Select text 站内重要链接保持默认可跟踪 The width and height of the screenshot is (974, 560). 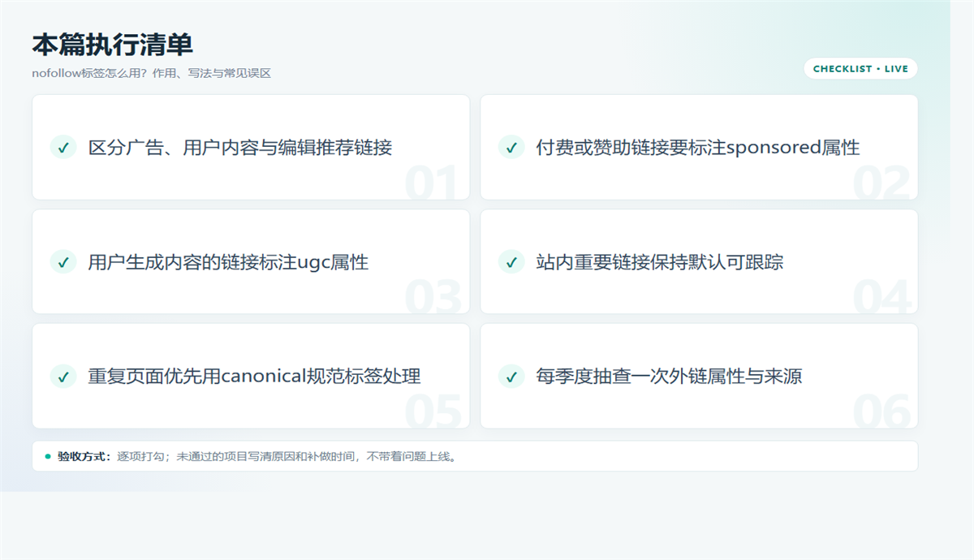(659, 261)
